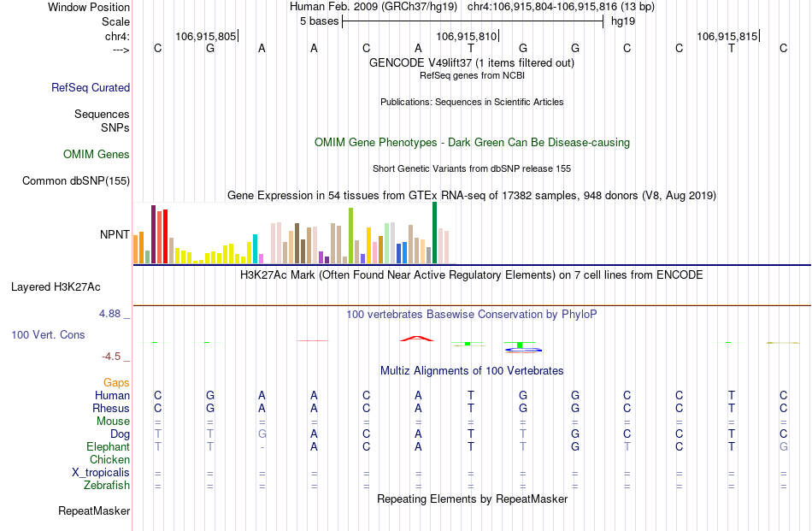Click the tall lime green GTEx bar
This screenshot has height=531, width=812.
[x=351, y=236]
